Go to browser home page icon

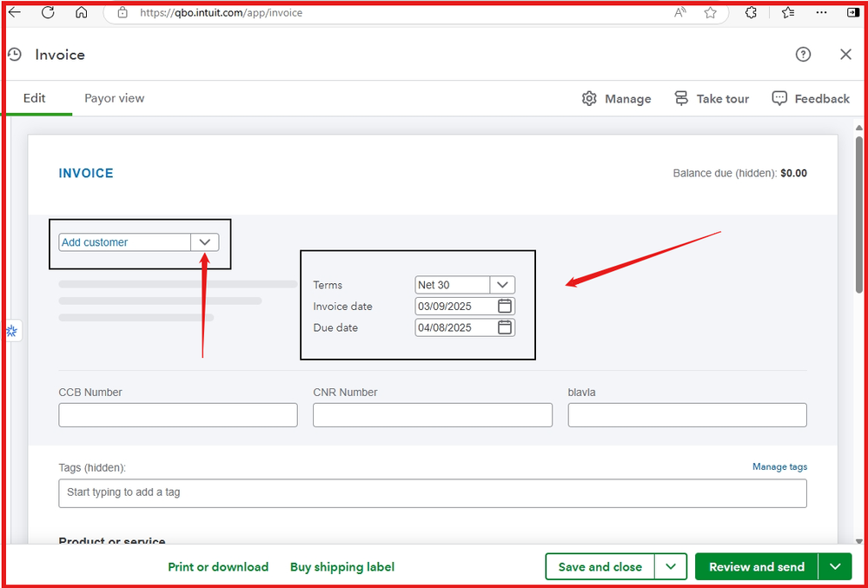pyautogui.click(x=82, y=12)
